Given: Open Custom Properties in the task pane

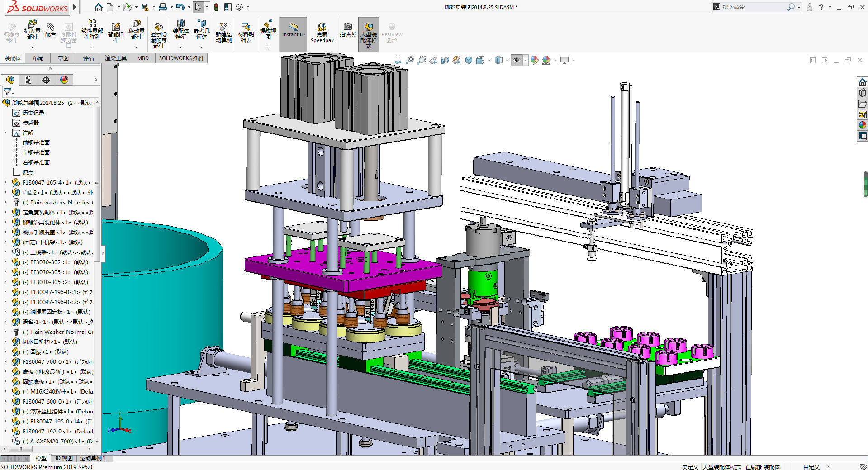Looking at the screenshot, I should pyautogui.click(x=863, y=136).
